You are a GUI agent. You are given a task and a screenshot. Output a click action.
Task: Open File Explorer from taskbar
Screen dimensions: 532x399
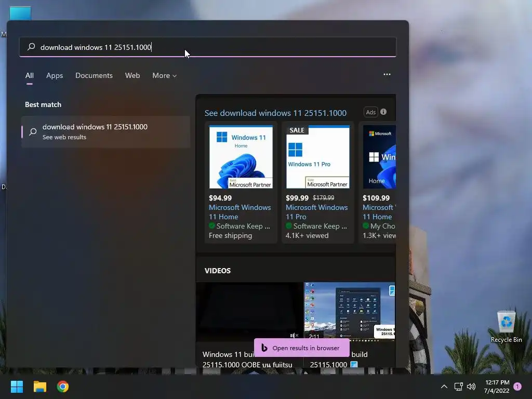pos(39,387)
